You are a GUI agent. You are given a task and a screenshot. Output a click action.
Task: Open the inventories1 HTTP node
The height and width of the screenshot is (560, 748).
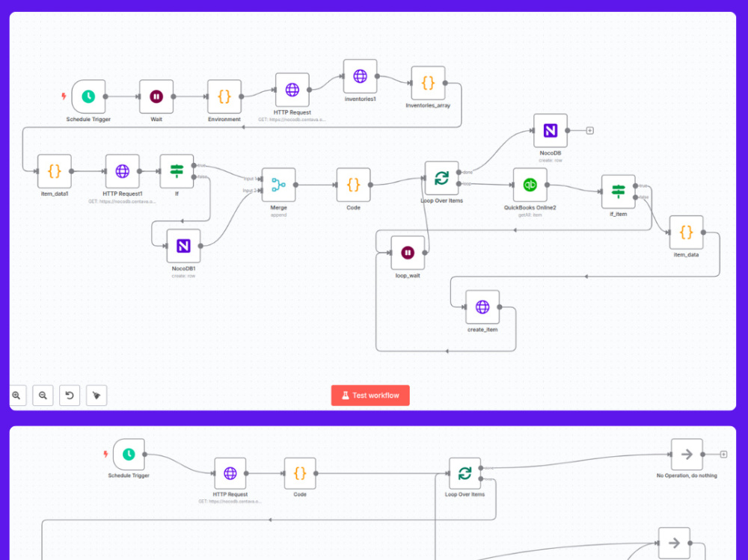361,76
